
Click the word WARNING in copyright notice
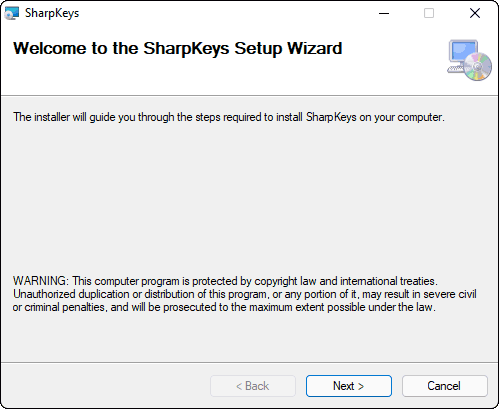[x=41, y=281]
